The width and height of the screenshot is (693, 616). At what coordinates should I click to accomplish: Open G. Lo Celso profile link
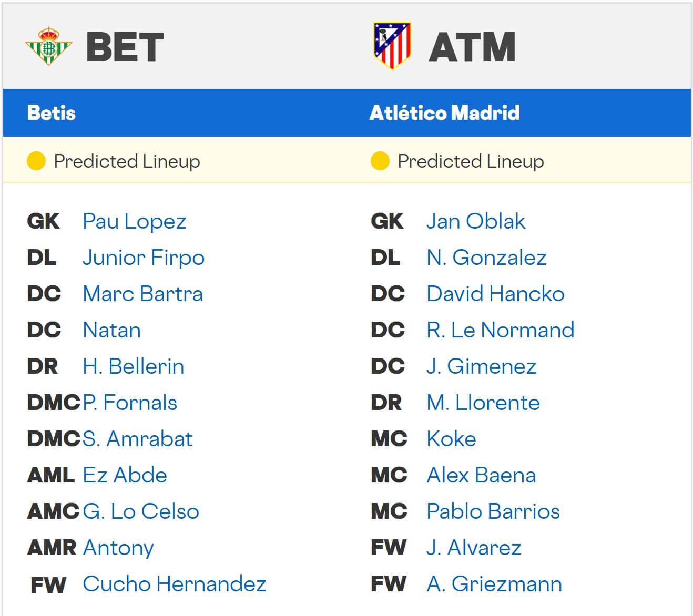[x=141, y=512]
